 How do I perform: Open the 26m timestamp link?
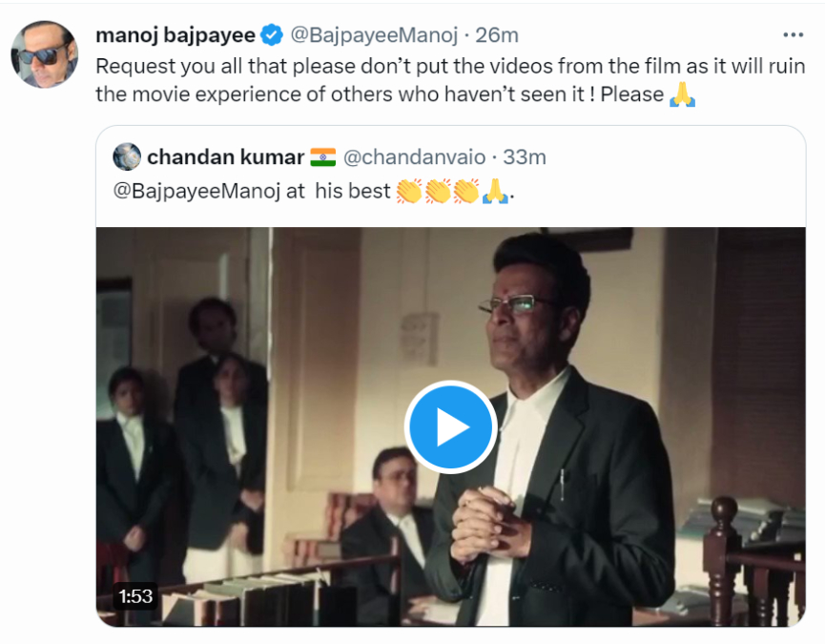497,35
